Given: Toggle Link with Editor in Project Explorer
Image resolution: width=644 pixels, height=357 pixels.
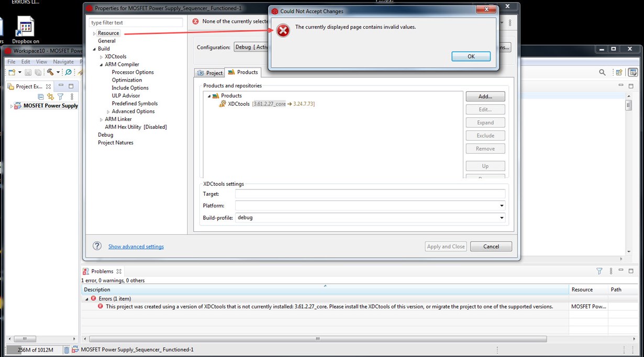Looking at the screenshot, I should 50,96.
